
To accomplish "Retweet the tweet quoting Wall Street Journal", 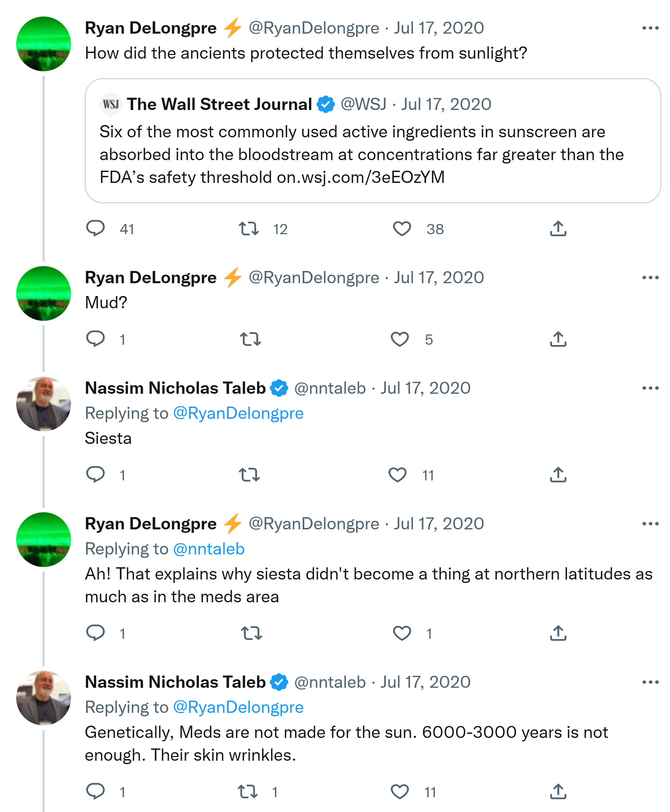I will pos(249,228).
